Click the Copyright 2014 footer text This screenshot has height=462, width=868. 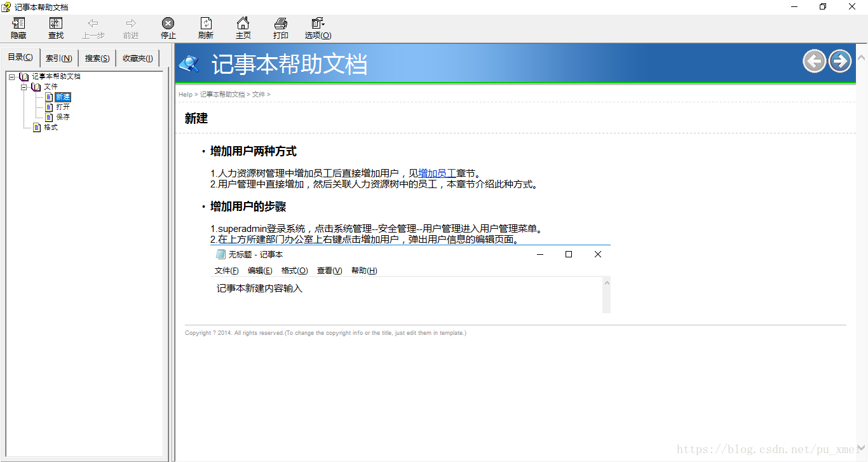[325, 333]
